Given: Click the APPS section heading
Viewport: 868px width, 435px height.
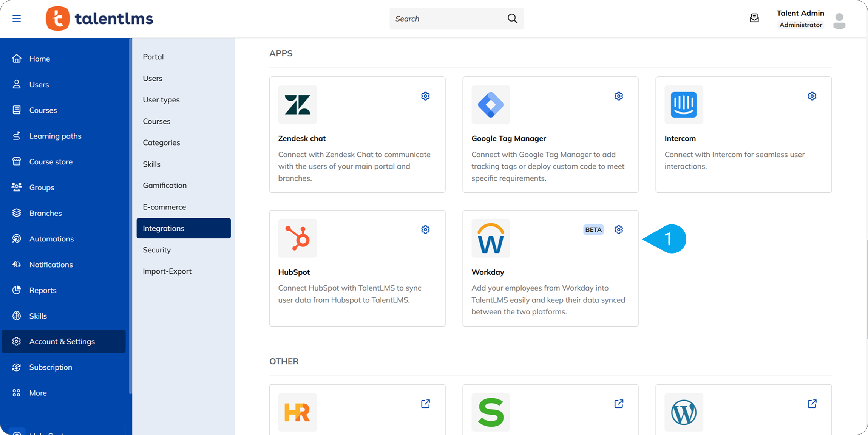Looking at the screenshot, I should click(x=281, y=53).
